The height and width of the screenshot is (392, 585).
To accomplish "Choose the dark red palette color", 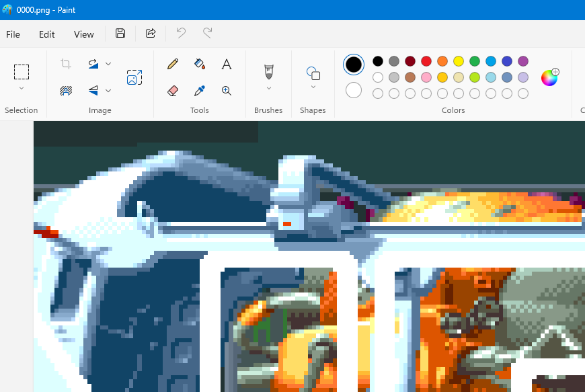I will [410, 61].
